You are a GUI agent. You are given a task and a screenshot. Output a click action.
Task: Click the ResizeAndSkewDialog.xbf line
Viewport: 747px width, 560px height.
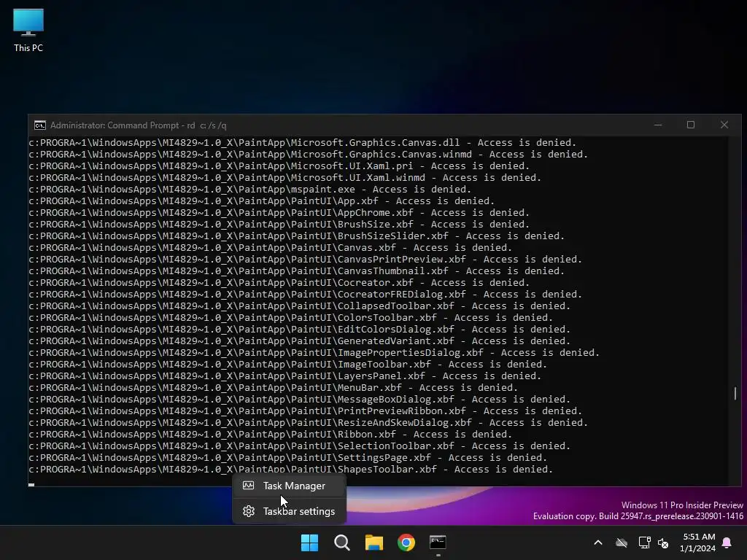[309, 423]
